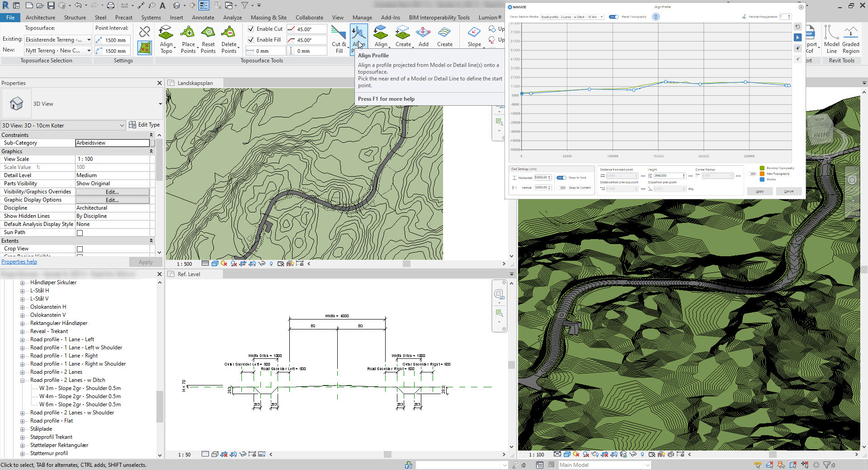Disable the Enable Fill checkbox
The width and height of the screenshot is (868, 470).
(251, 40)
